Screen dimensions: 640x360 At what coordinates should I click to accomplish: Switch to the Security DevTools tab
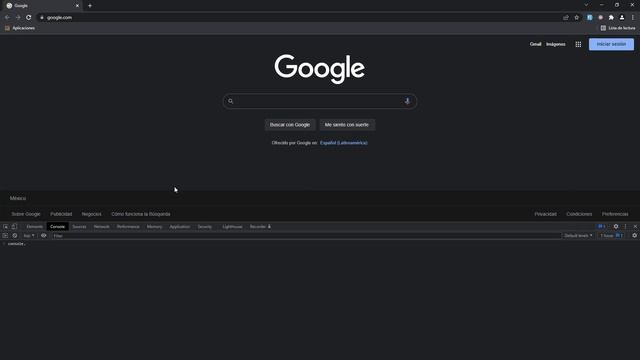pyautogui.click(x=204, y=227)
